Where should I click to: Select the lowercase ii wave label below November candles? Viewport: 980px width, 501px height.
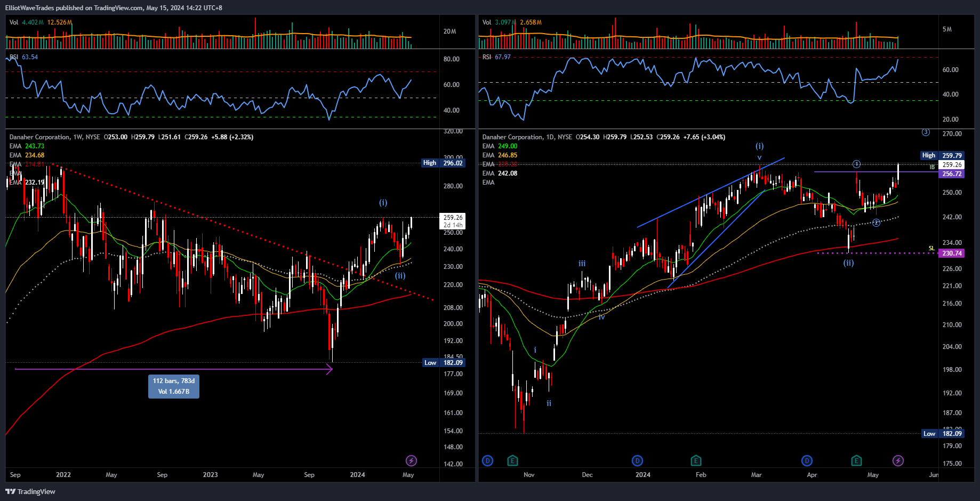click(x=549, y=403)
